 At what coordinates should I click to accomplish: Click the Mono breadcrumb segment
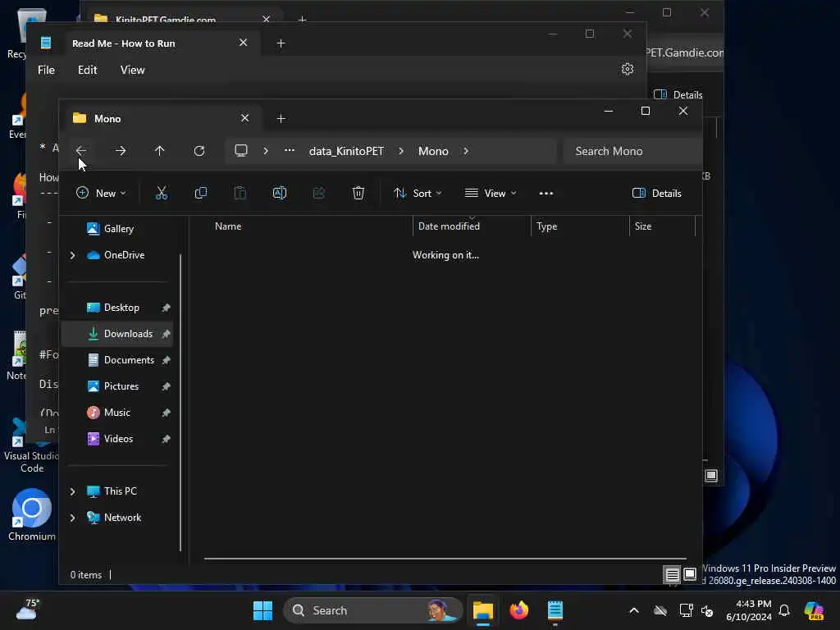[x=433, y=151]
